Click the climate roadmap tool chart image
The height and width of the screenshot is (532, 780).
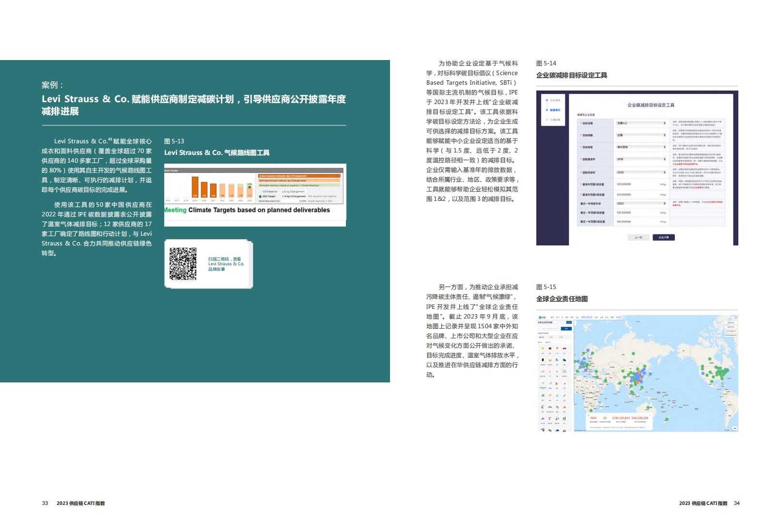pyautogui.click(x=255, y=195)
